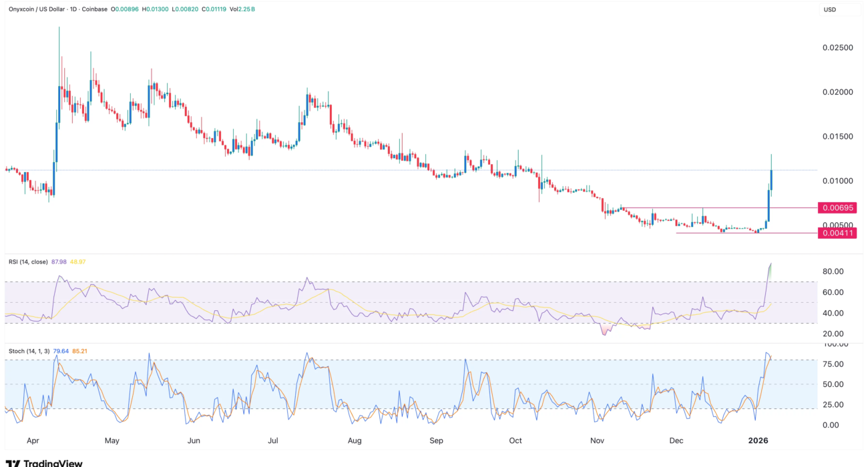
Task: Click the 0.02500 price axis label
Action: click(x=836, y=48)
